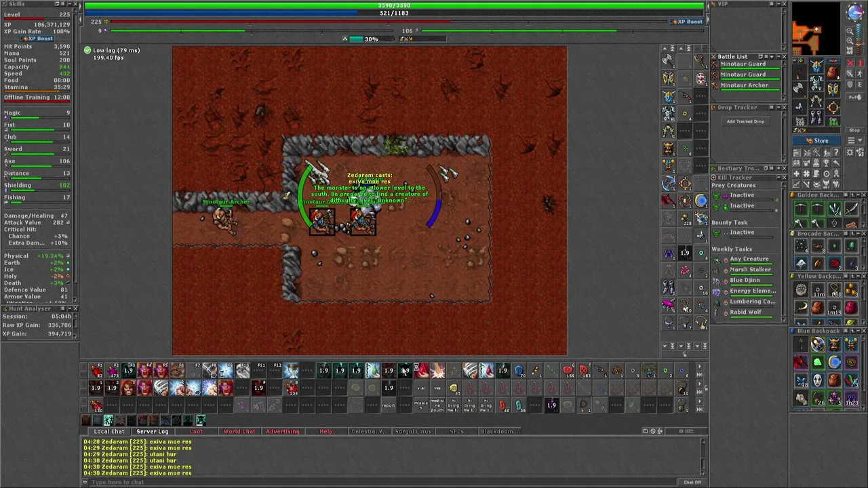Viewport: 868px width, 488px height.
Task: Click Add Tracked Drop button
Action: click(746, 121)
